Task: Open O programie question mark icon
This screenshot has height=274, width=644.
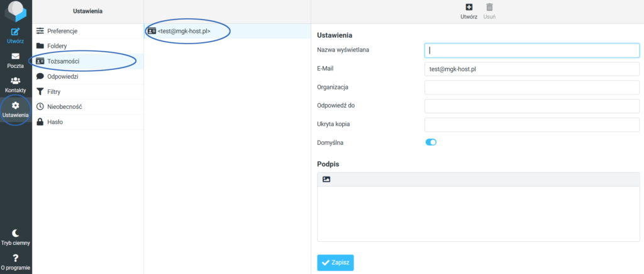Action: pyautogui.click(x=16, y=258)
